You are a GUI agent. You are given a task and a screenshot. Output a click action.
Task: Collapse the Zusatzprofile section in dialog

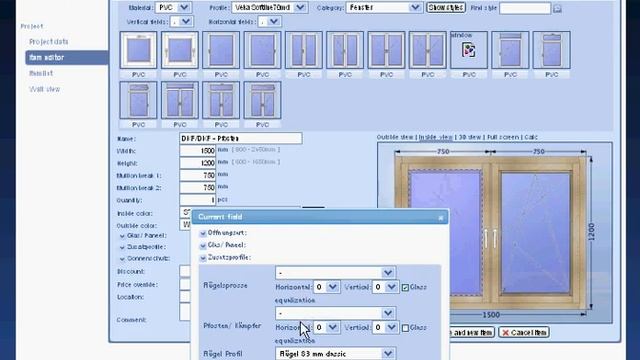[203, 258]
